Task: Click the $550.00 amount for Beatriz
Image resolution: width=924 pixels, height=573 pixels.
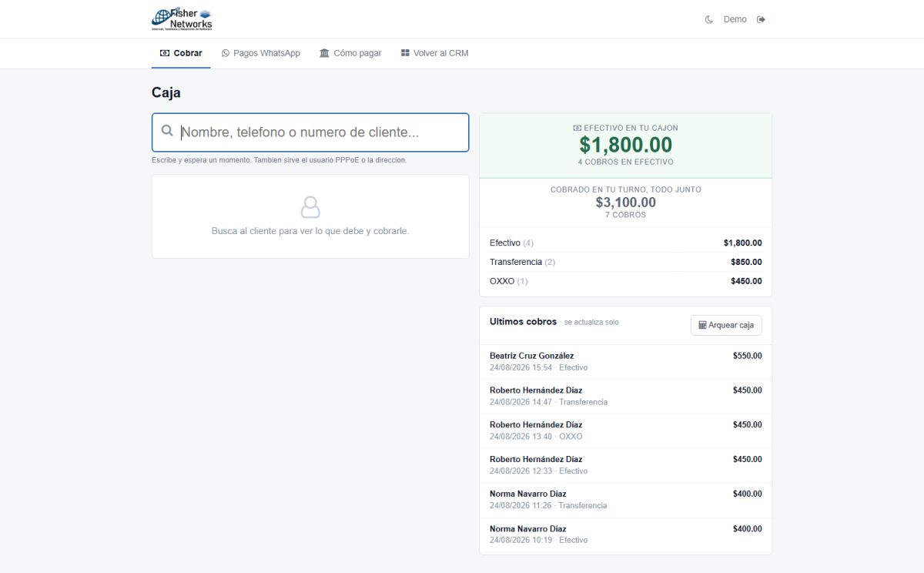Action: [748, 356]
